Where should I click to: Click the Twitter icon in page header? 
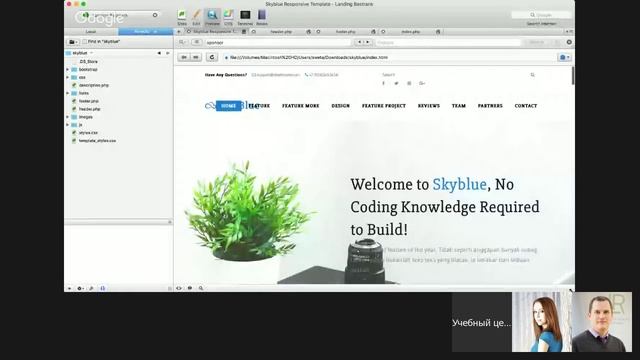(x=396, y=83)
